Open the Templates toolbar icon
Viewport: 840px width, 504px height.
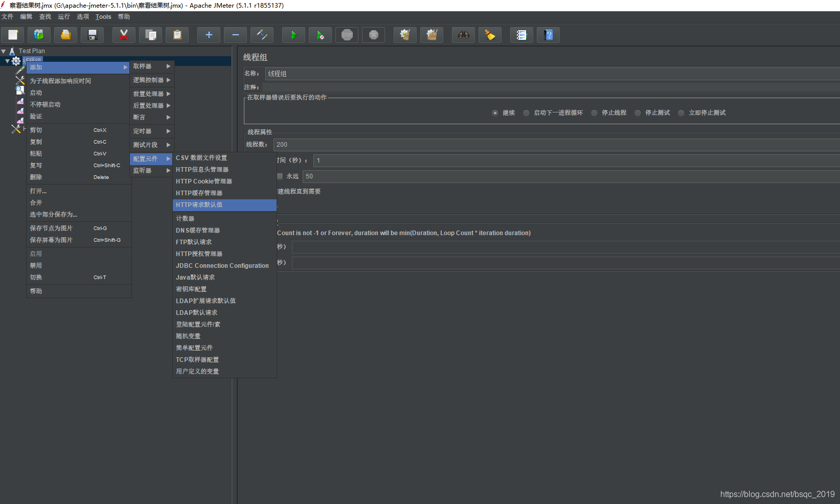tap(39, 35)
